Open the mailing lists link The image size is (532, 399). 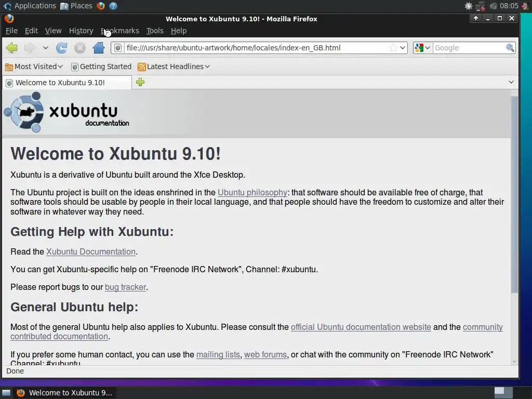218,354
